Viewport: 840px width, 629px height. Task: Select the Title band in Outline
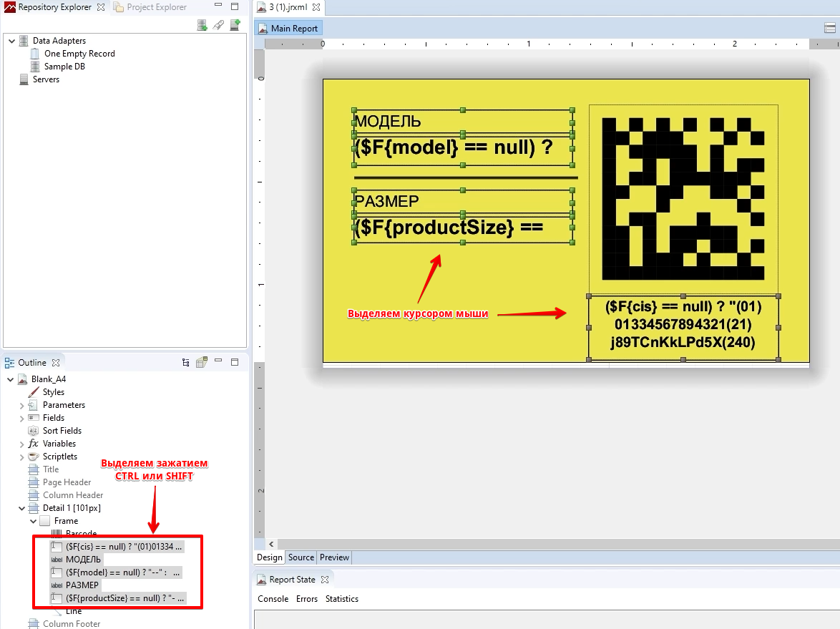[50, 469]
